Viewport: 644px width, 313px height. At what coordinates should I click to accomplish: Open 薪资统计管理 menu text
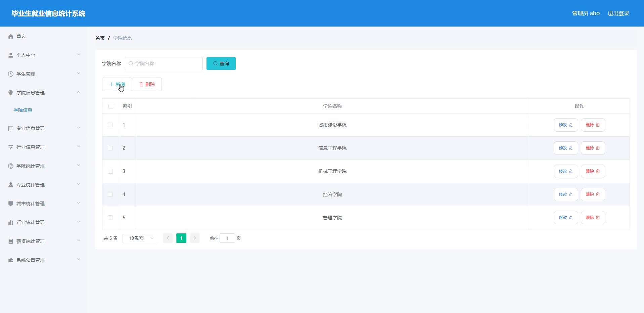tap(31, 241)
